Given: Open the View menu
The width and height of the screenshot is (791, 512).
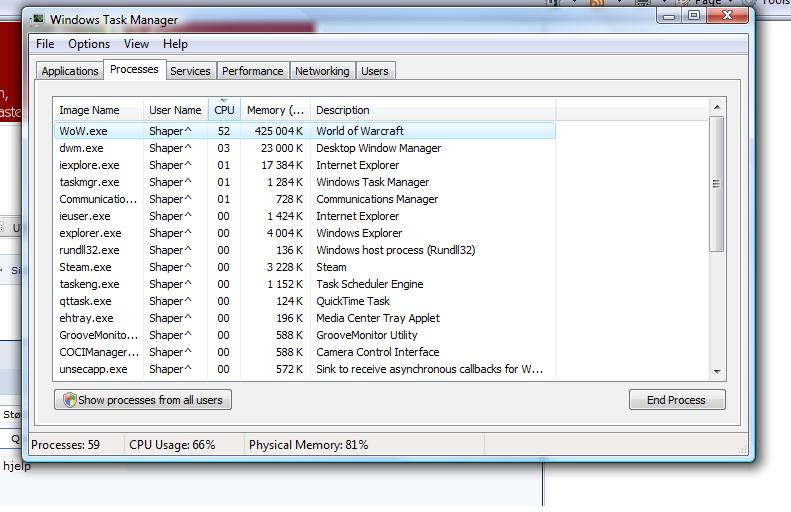Looking at the screenshot, I should (x=136, y=44).
